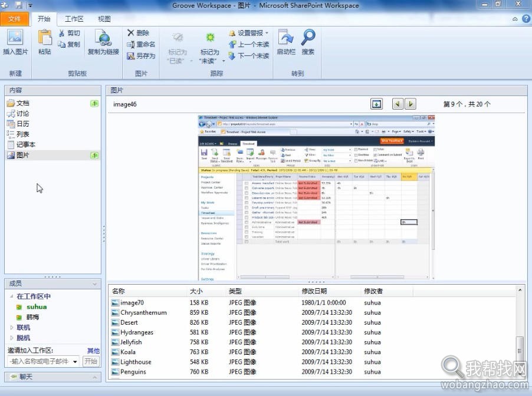
Task: Click 标记为未读 mark unread icon
Action: (211, 37)
